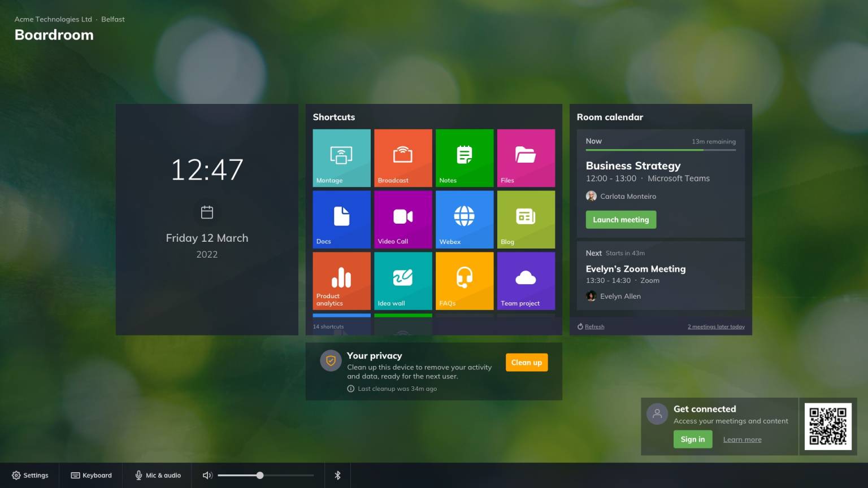This screenshot has width=868, height=488.
Task: Open the FAQs headset tile
Action: pyautogui.click(x=464, y=281)
